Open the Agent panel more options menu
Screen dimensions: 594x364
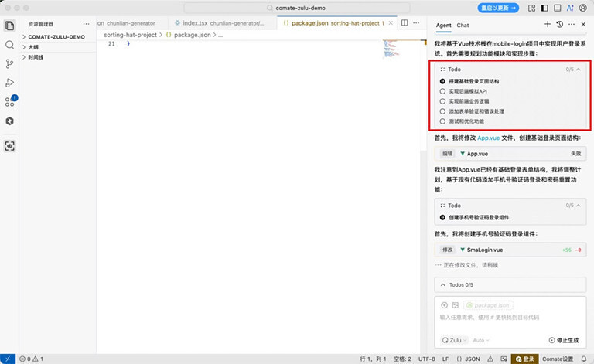coord(572,24)
